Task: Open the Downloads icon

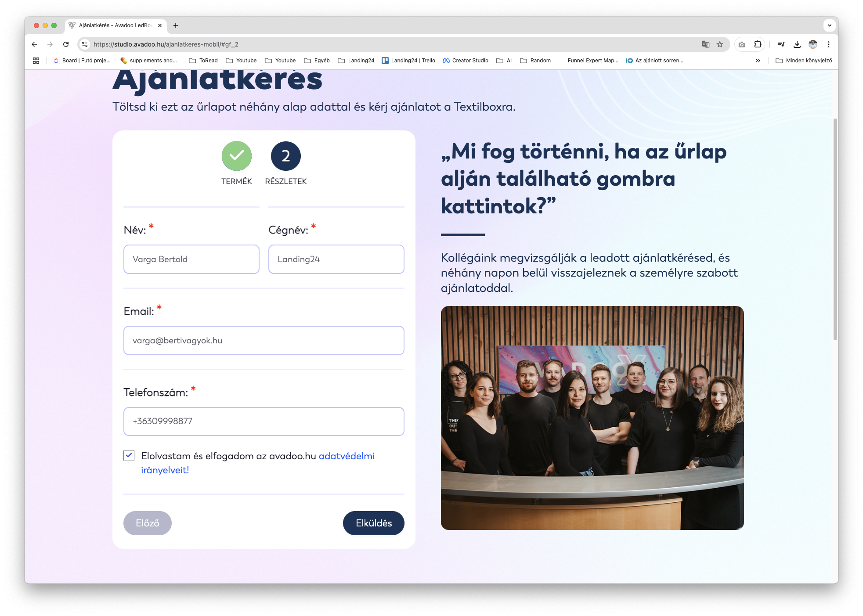Action: click(797, 44)
